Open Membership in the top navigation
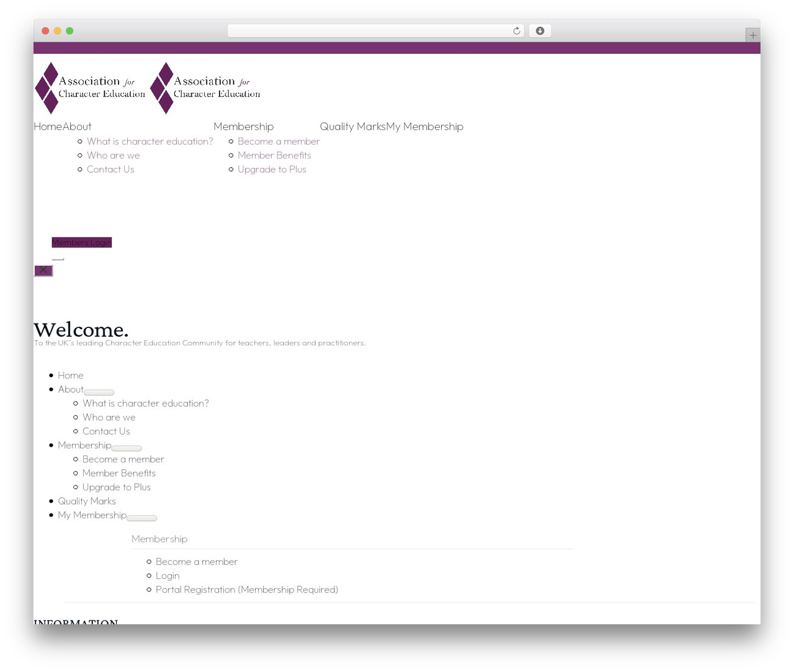The image size is (794, 672). click(x=243, y=126)
